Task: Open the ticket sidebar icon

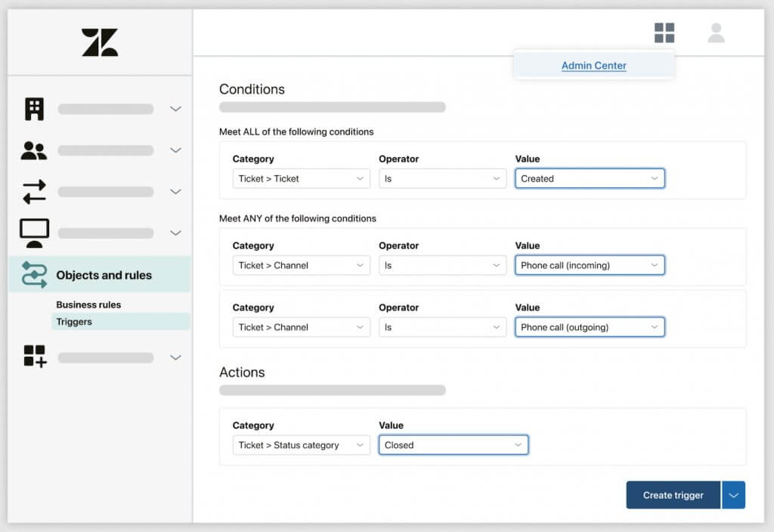Action: 33,109
